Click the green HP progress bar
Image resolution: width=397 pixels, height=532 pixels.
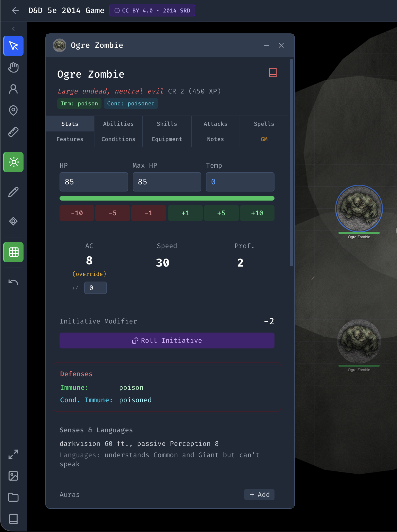click(x=167, y=198)
